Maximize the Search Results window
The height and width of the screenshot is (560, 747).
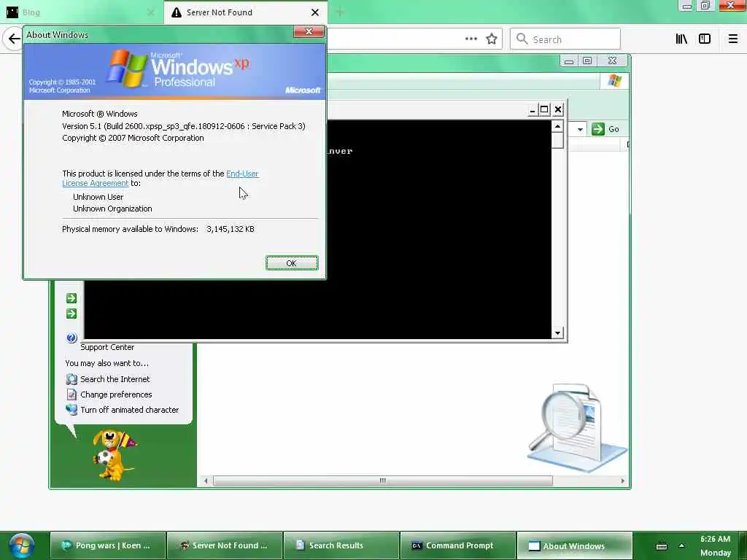(587, 61)
